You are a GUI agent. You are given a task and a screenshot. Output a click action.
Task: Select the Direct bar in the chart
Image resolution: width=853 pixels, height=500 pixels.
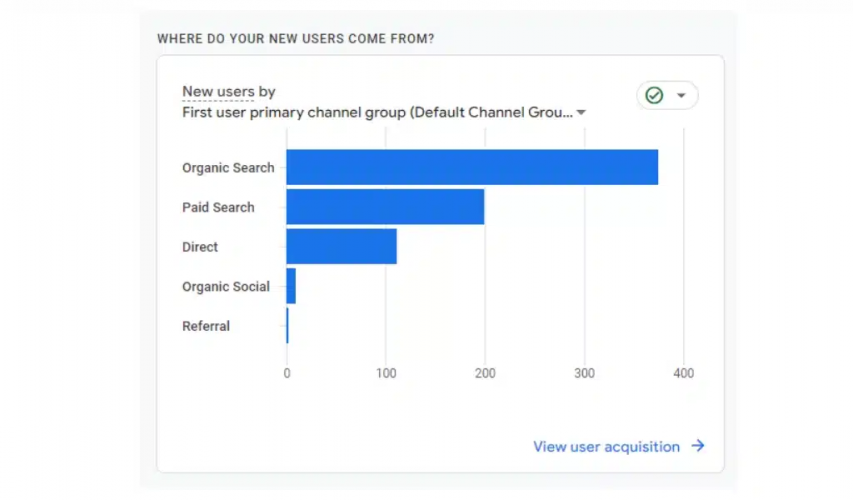[x=341, y=246]
